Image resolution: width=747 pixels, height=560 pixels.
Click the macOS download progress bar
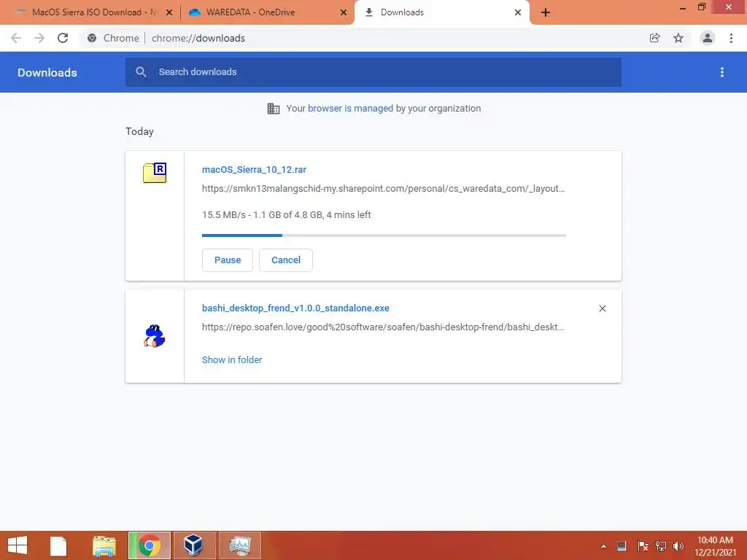[384, 236]
